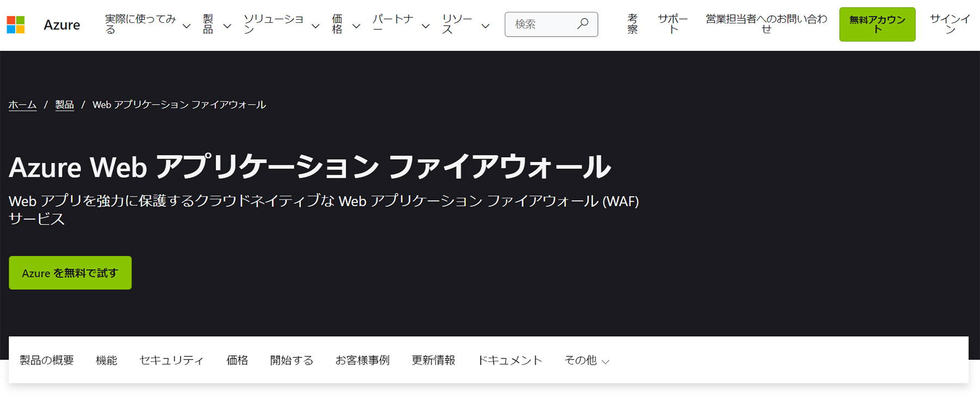The image size is (980, 407).
Task: Select the 開始する tab
Action: [292, 360]
